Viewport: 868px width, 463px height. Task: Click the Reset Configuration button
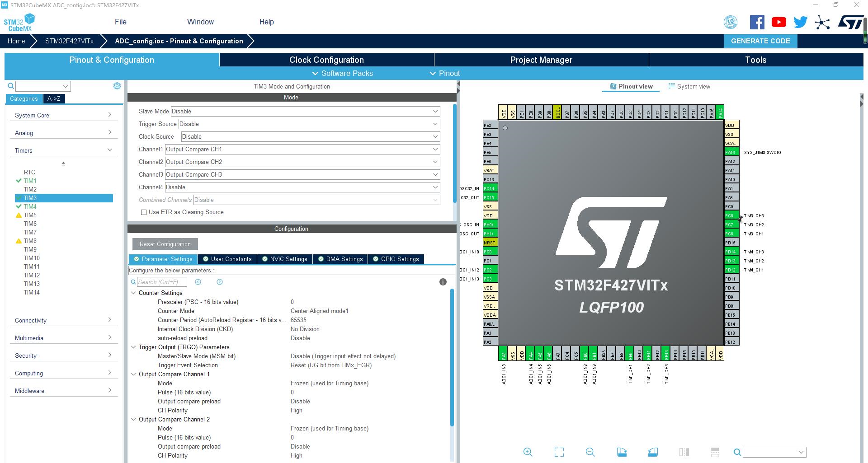pos(165,244)
